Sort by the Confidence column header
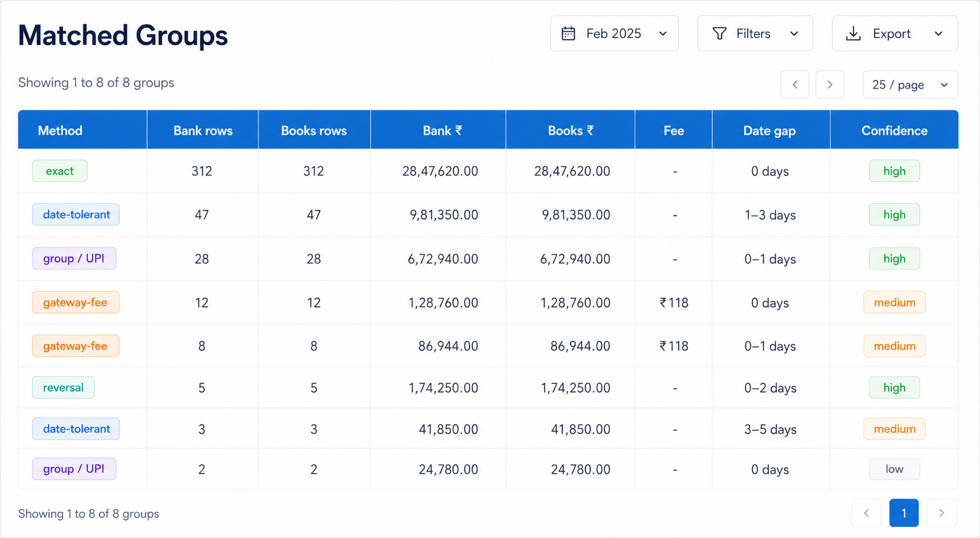The image size is (980, 538). click(894, 130)
